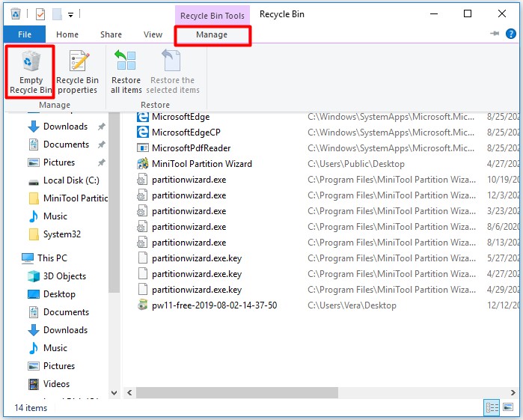Switch to the Home tab
523x420 pixels.
coord(67,34)
